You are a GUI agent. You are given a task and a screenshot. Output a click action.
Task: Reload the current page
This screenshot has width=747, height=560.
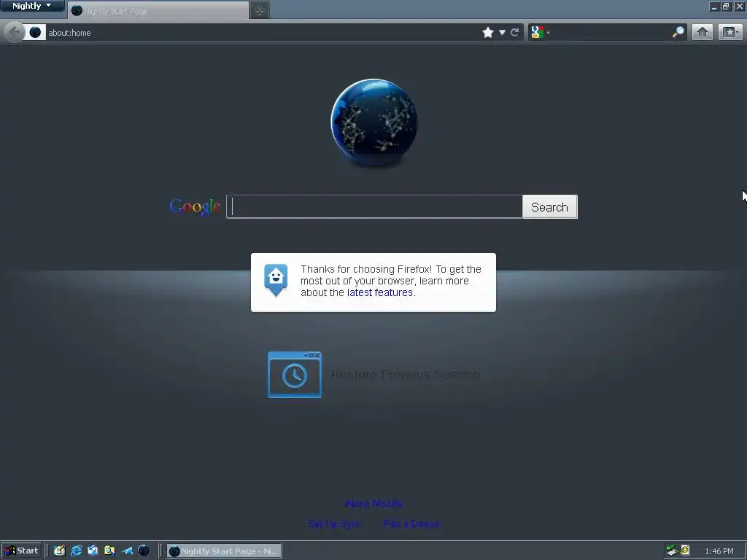point(514,32)
